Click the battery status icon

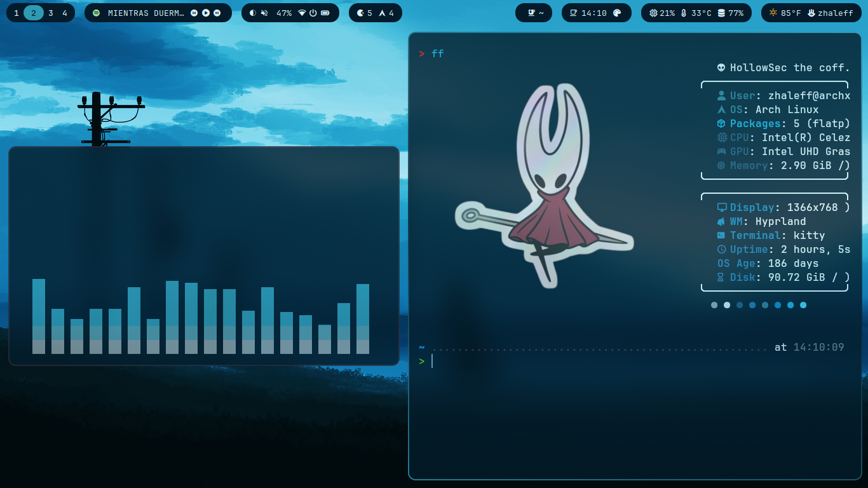pyautogui.click(x=325, y=13)
